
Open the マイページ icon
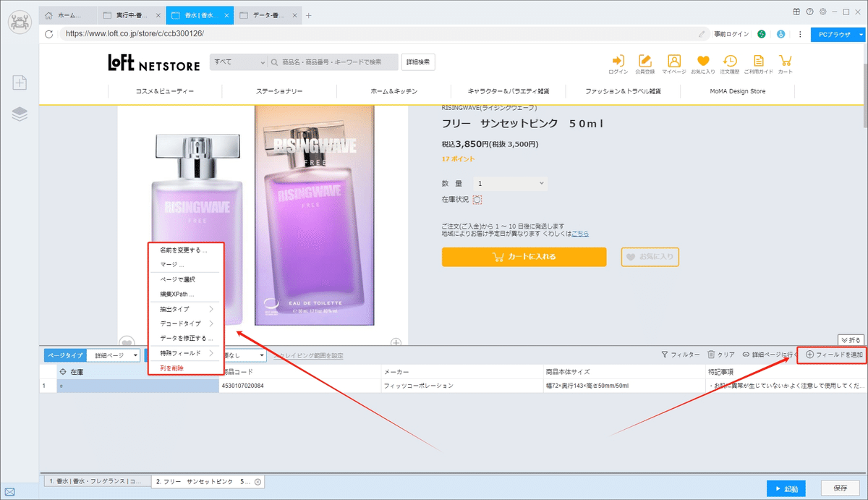click(x=673, y=64)
